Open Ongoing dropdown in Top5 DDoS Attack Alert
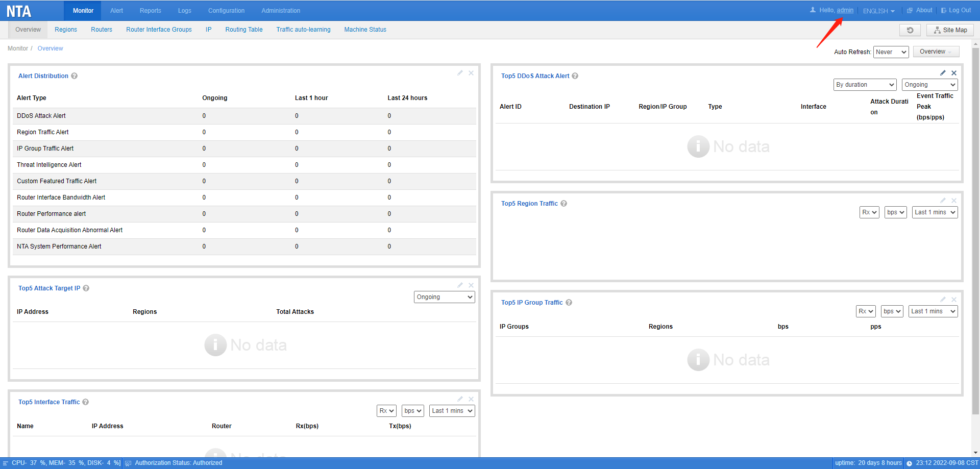The height and width of the screenshot is (469, 980). pyautogui.click(x=930, y=85)
